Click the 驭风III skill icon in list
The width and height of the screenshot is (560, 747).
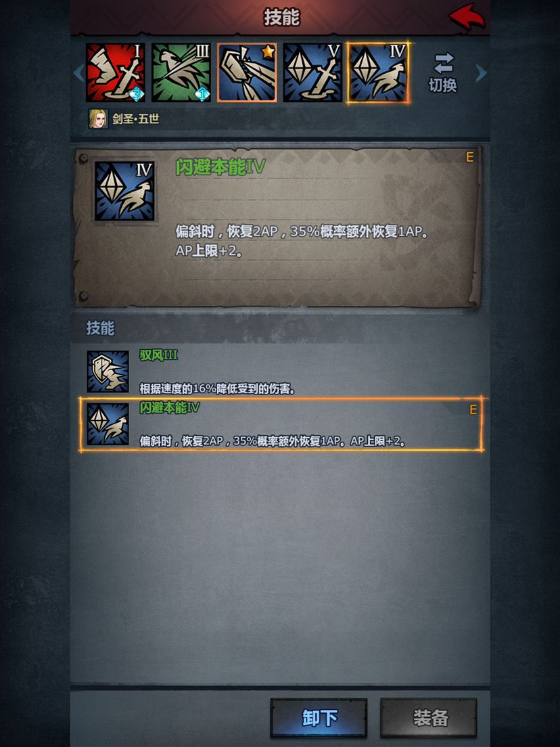coord(108,371)
